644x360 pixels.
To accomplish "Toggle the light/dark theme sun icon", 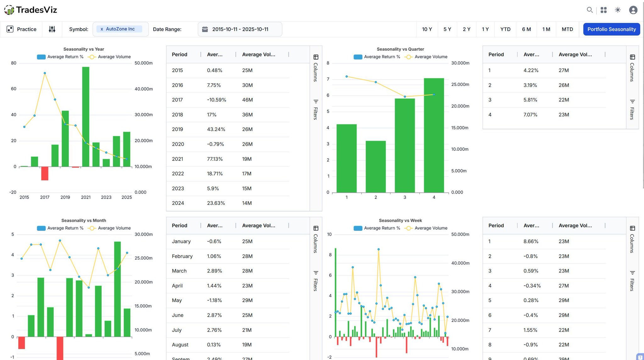I will pos(618,10).
